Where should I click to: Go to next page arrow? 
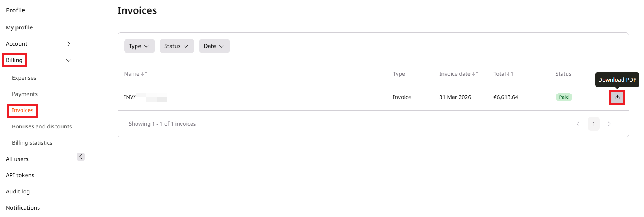pyautogui.click(x=609, y=124)
